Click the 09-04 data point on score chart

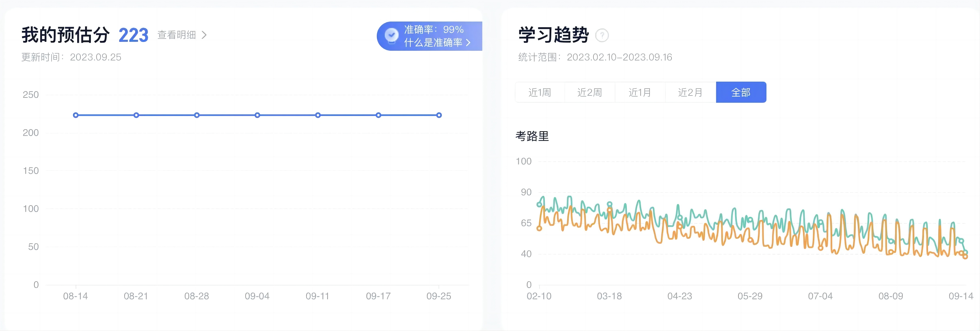pyautogui.click(x=257, y=115)
